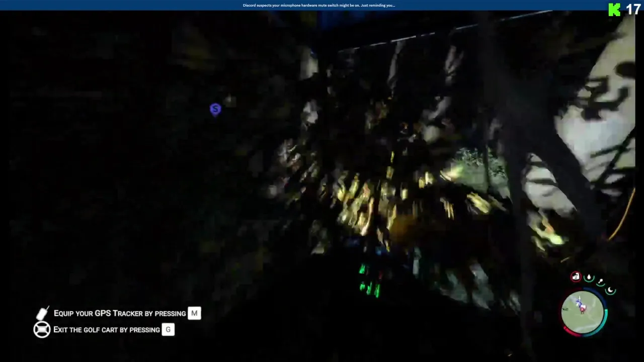This screenshot has width=644, height=362.
Task: Click the green K logo overlay
Action: pos(614,9)
